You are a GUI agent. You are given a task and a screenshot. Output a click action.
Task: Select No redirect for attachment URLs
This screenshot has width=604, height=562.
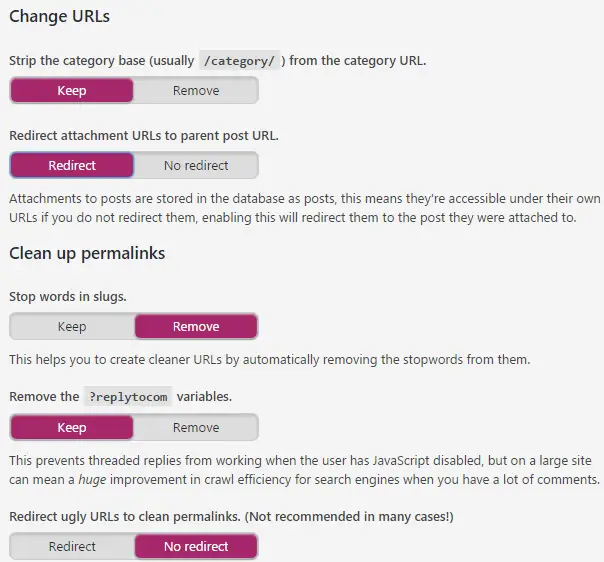click(x=196, y=165)
